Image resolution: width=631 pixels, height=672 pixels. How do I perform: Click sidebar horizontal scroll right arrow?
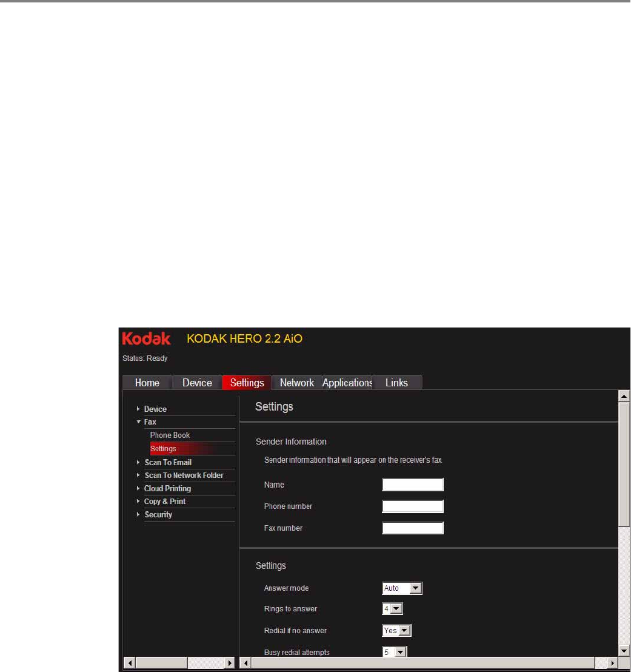230,662
